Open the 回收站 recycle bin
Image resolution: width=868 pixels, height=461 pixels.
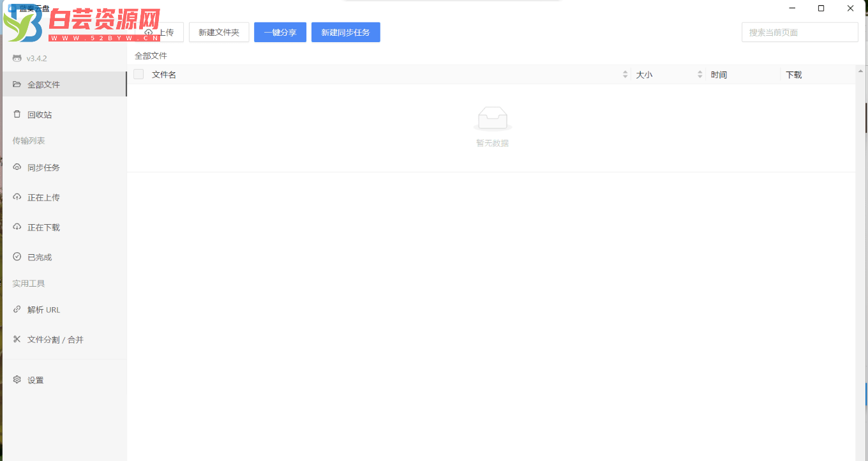click(64, 115)
